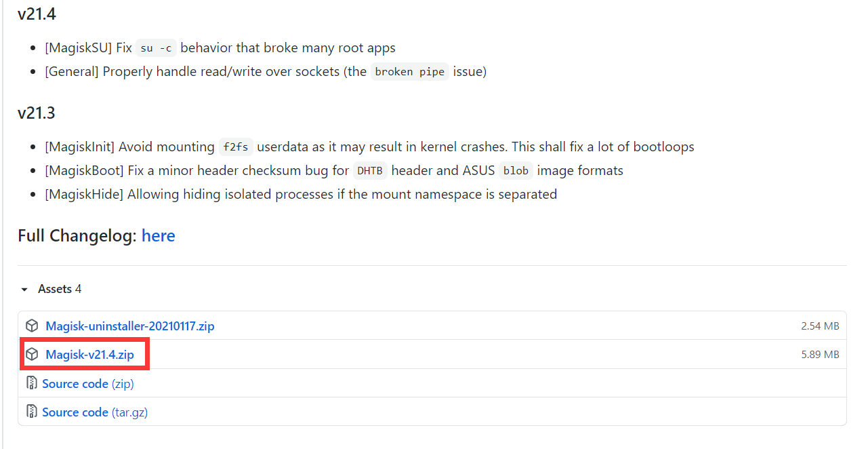Click the v21.4 release heading
The image size is (868, 449).
point(37,14)
